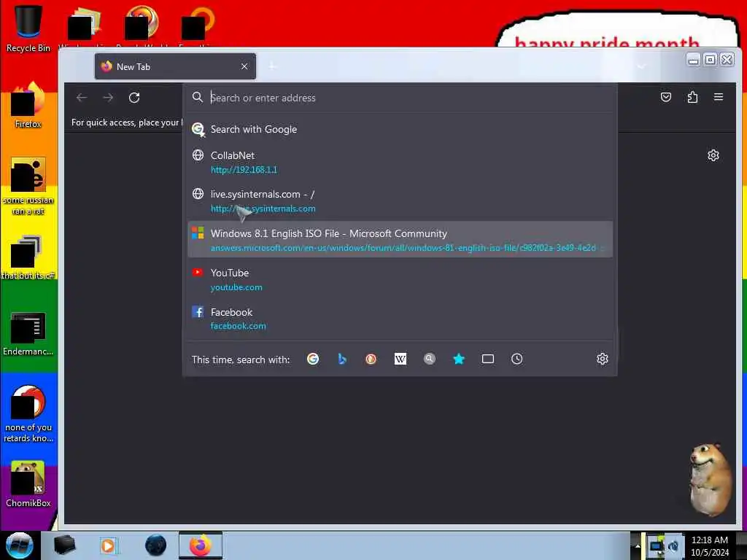The width and height of the screenshot is (747, 560).
Task: Choose Search with Google suggestion
Action: [400, 129]
